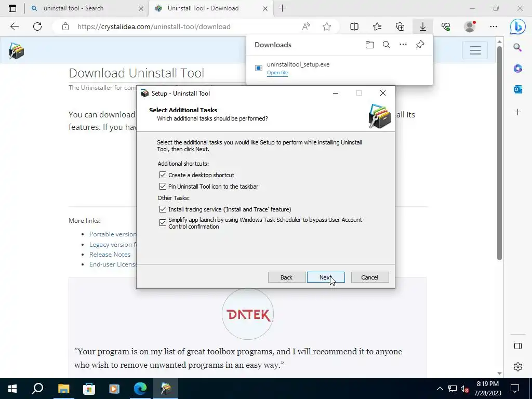Open more options in Downloads panel
This screenshot has height=399, width=532.
pyautogui.click(x=403, y=45)
